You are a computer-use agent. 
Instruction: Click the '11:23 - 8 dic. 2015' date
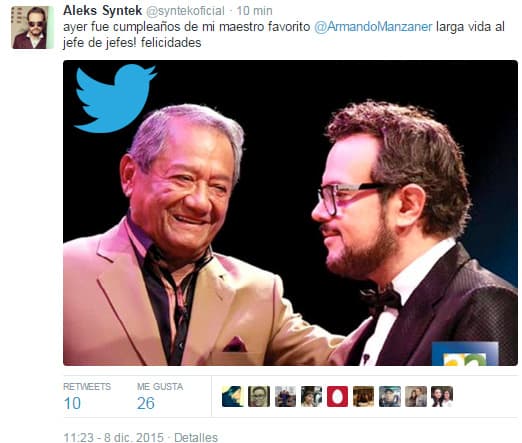tap(114, 437)
